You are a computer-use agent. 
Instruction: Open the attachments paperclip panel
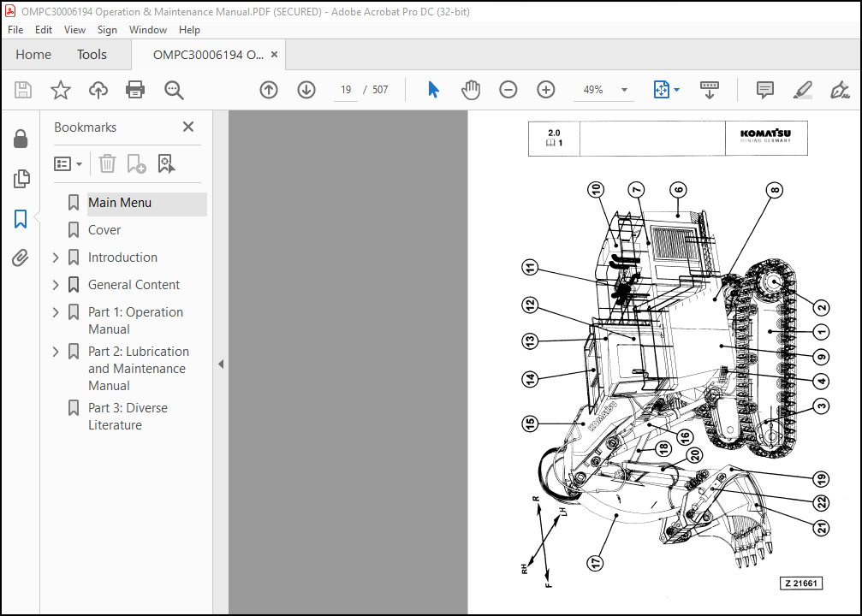click(x=21, y=258)
